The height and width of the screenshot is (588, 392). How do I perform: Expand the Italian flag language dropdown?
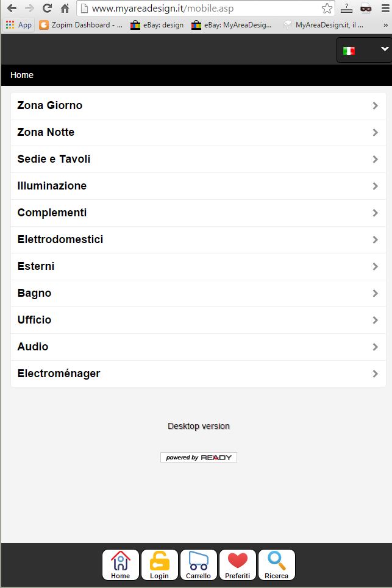(x=364, y=50)
